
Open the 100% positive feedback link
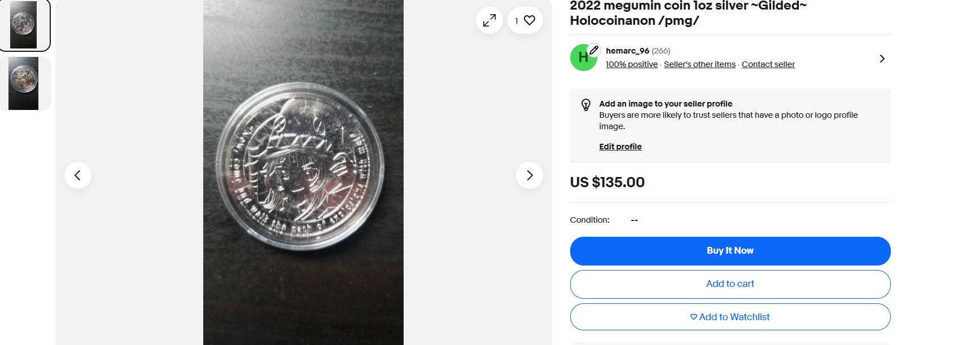pyautogui.click(x=632, y=64)
